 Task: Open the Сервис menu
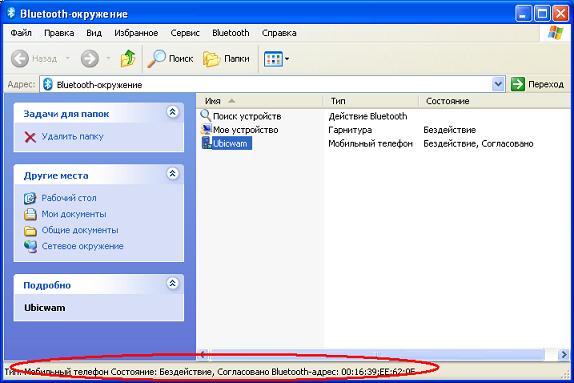point(185,33)
